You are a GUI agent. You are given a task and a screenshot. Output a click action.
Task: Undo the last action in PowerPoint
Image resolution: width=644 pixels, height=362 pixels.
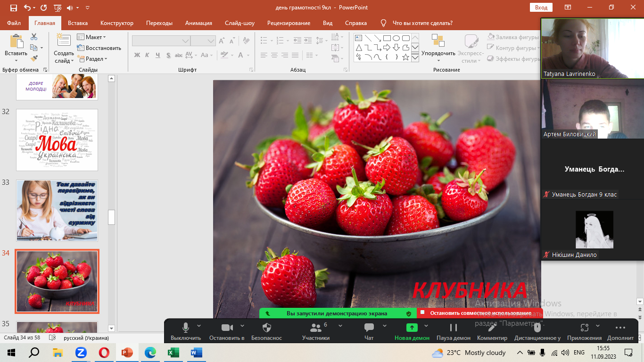coord(27,8)
